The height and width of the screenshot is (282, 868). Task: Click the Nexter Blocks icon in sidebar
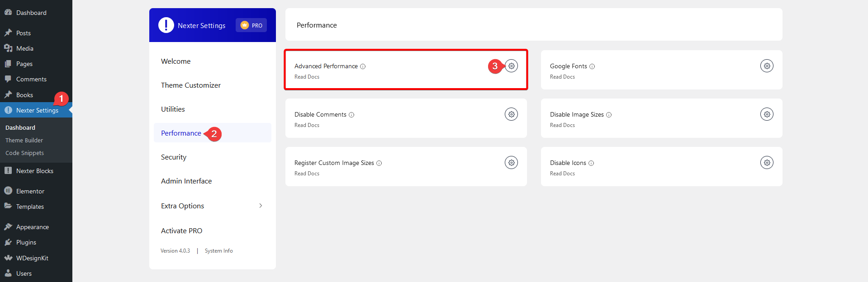pos(8,171)
